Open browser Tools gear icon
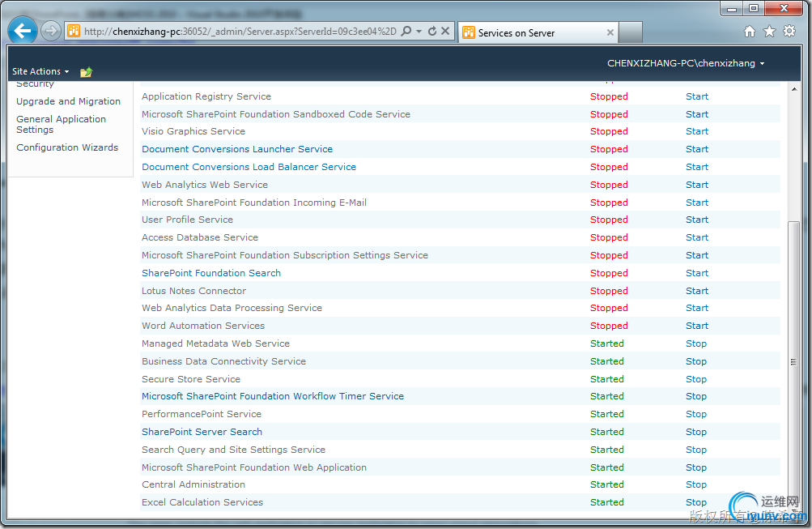 [x=789, y=31]
